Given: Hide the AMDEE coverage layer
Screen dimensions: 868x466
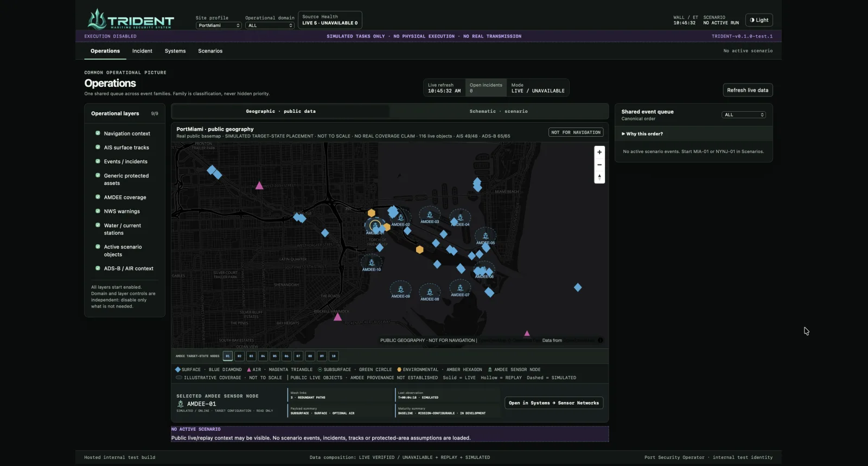Looking at the screenshot, I should tap(98, 197).
